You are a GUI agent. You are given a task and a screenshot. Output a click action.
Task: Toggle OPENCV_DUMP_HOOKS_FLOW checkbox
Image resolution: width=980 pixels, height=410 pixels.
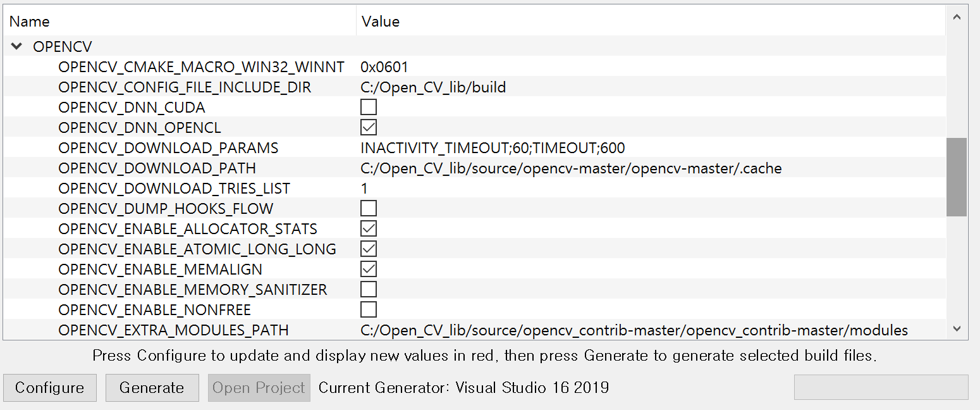coord(369,208)
